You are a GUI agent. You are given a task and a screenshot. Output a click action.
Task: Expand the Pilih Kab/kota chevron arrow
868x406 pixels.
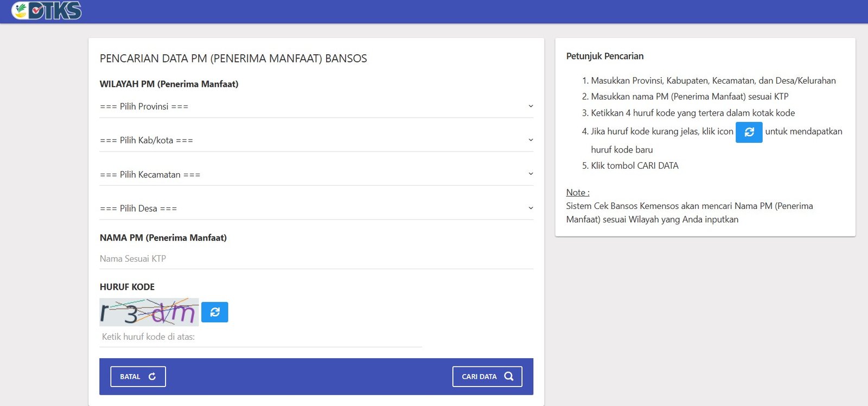(x=531, y=139)
